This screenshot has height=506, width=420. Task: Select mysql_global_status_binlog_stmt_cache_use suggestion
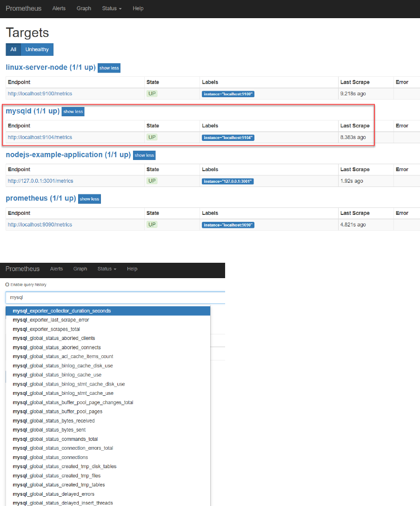[108, 393]
